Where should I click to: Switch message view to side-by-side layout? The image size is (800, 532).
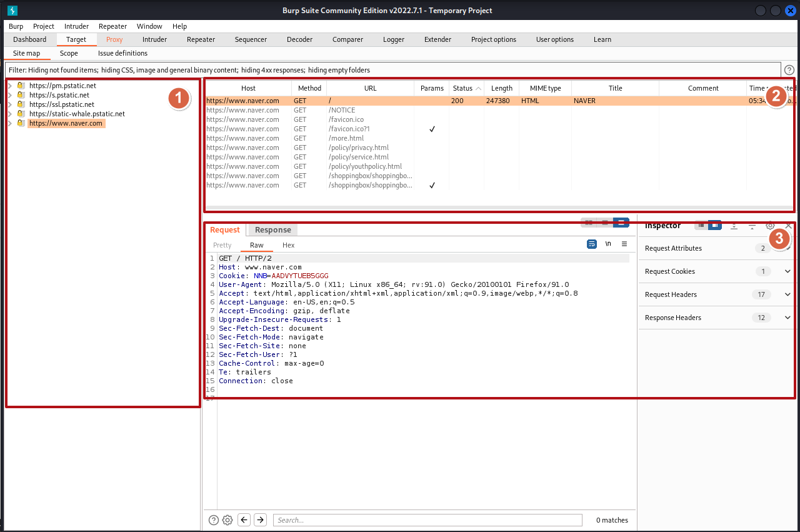pyautogui.click(x=588, y=222)
